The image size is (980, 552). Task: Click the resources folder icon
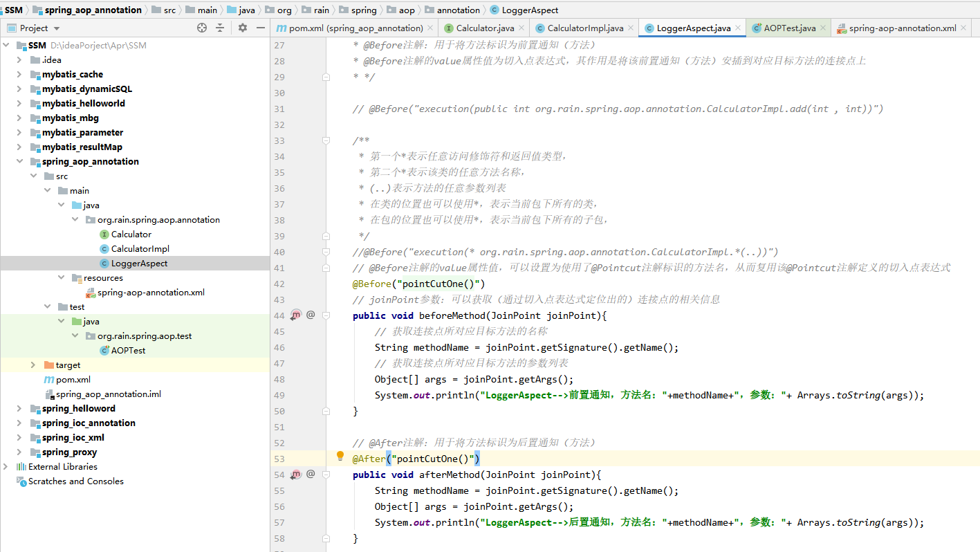click(77, 278)
